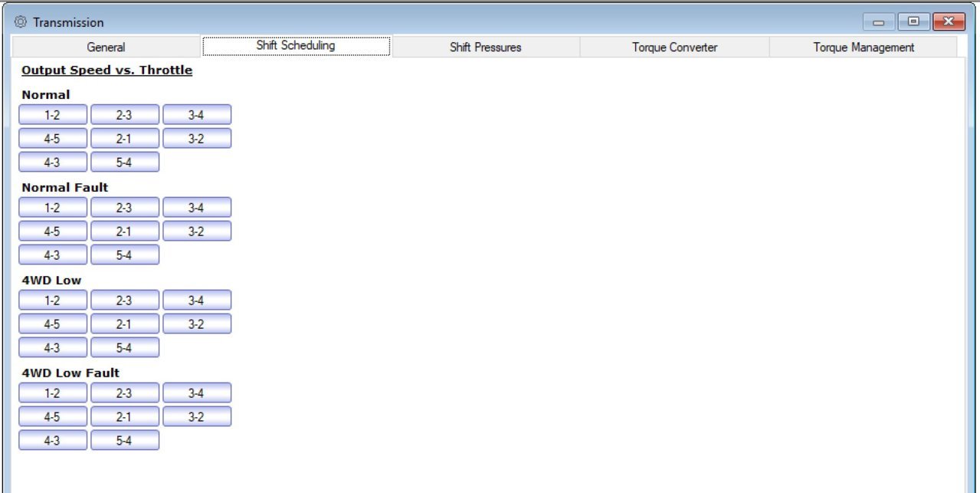Open the Normal 3-2 downshift table
Screen dimensions: 980x493
click(197, 139)
